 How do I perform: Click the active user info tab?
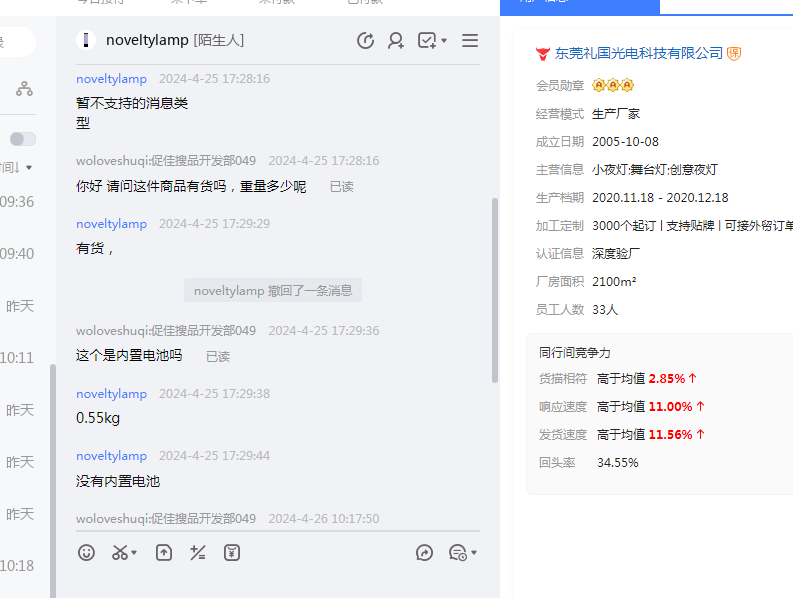coord(580,7)
